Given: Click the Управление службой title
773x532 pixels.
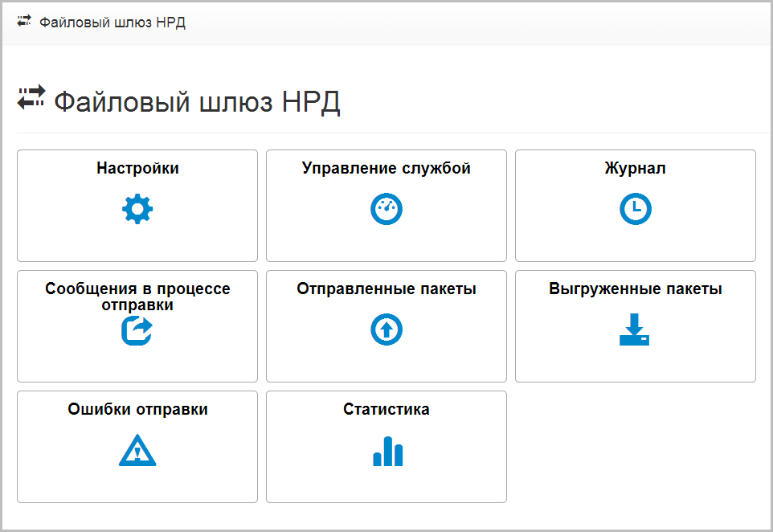Looking at the screenshot, I should pos(386,168).
